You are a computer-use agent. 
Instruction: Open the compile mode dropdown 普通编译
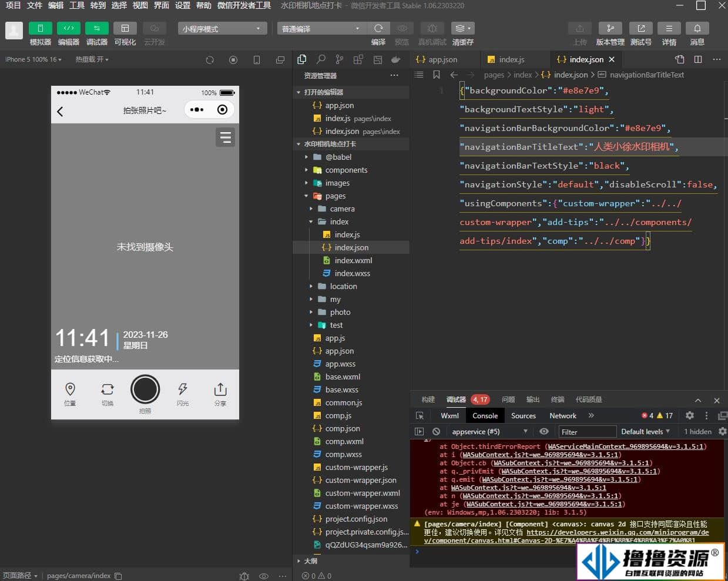tap(321, 29)
